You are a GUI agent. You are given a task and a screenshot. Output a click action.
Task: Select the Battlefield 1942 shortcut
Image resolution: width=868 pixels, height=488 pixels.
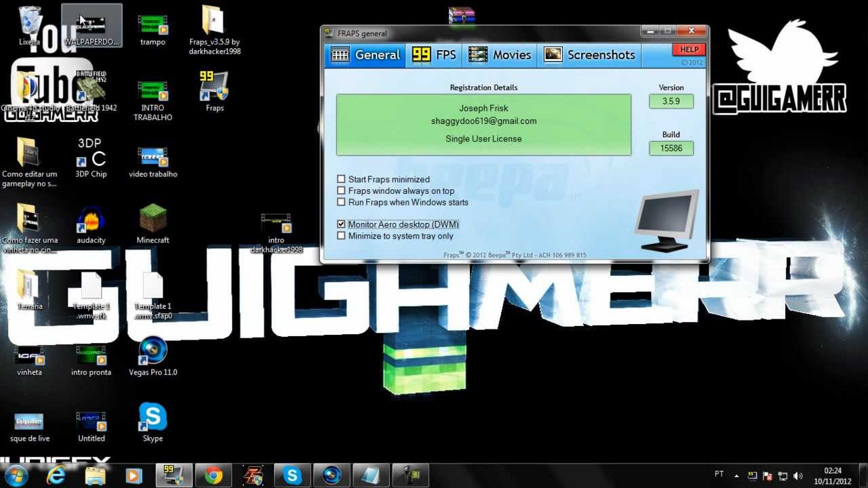coord(92,91)
